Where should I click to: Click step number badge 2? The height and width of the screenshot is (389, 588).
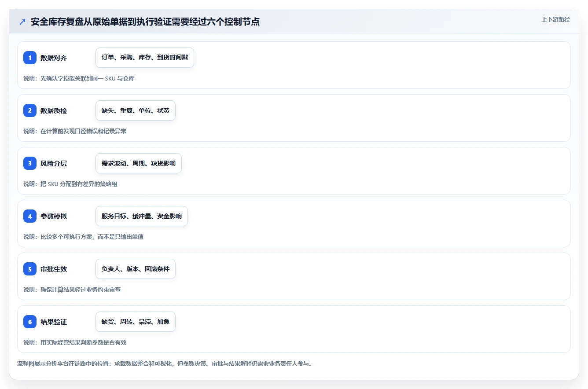point(30,110)
